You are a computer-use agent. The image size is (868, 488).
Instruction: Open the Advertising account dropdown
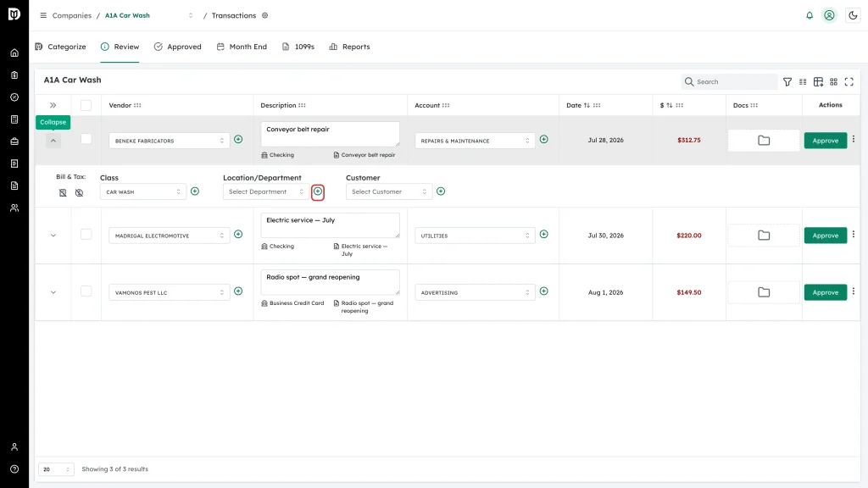(475, 292)
